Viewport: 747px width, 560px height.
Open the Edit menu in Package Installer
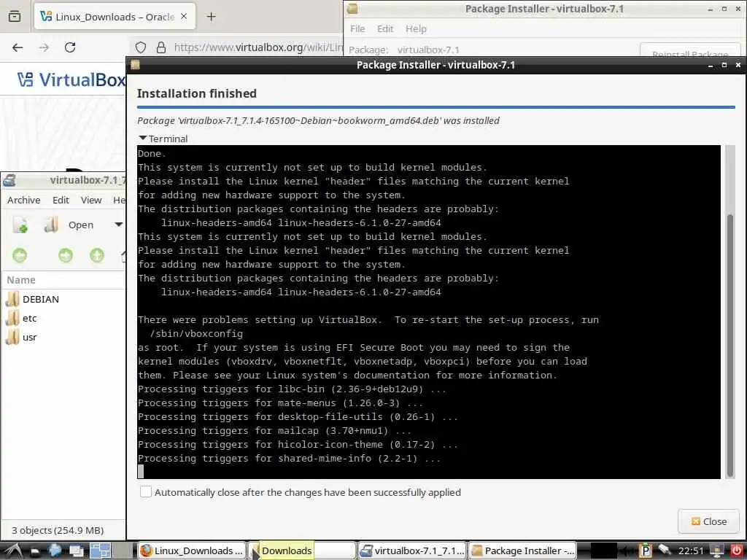[385, 28]
